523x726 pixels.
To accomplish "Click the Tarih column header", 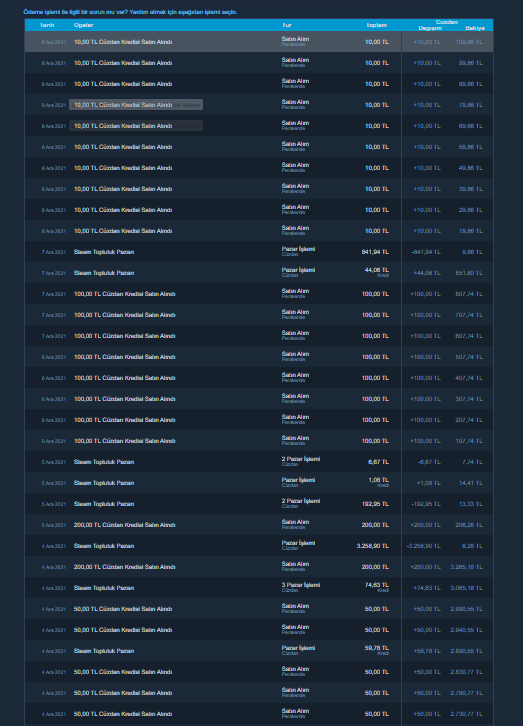I will coord(47,25).
